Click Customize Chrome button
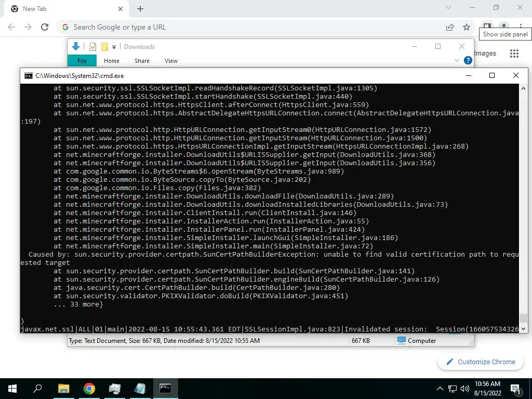 [481, 362]
